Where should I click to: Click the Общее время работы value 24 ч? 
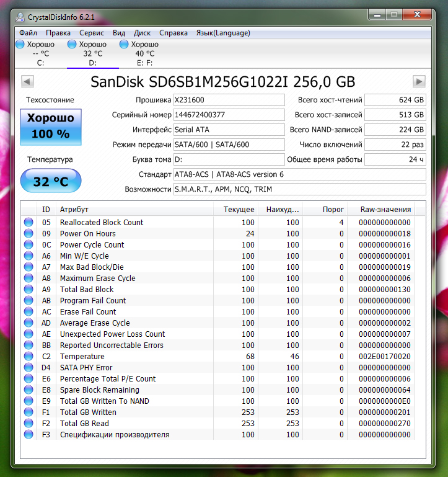point(395,159)
